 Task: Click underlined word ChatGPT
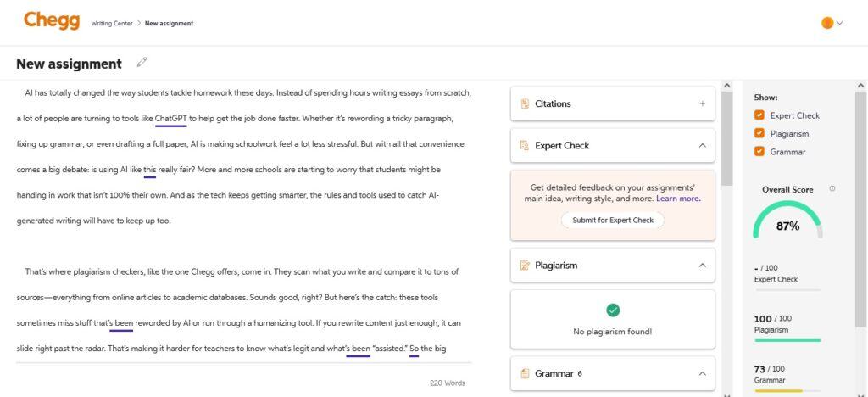(171, 119)
